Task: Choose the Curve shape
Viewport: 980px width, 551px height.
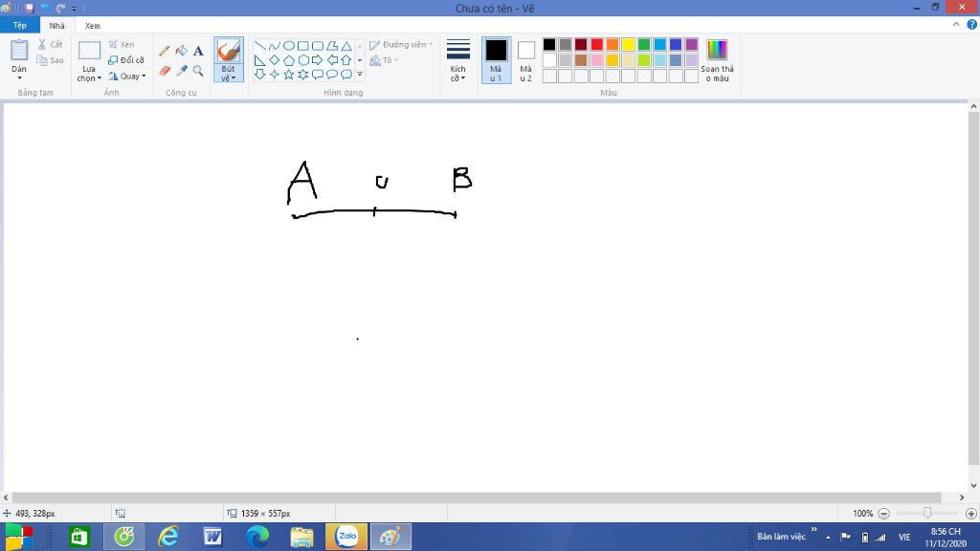Action: coord(275,46)
